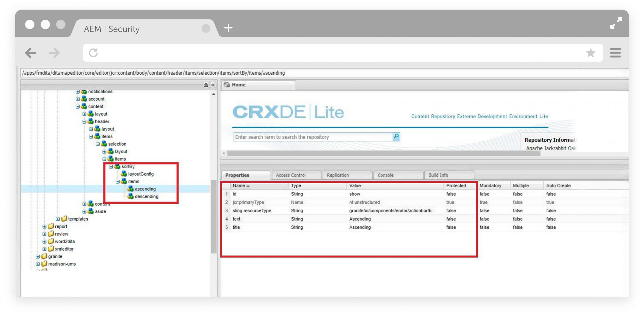
Task: Click the granite folder icon
Action: coord(44,256)
